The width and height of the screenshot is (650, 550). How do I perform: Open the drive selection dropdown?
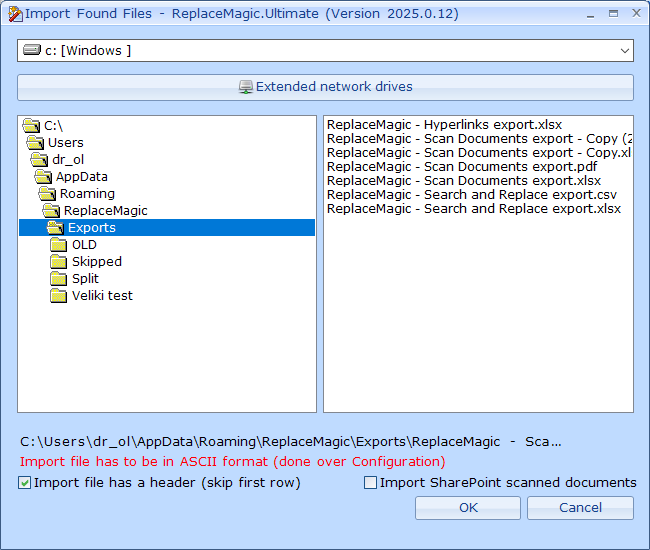coord(625,51)
